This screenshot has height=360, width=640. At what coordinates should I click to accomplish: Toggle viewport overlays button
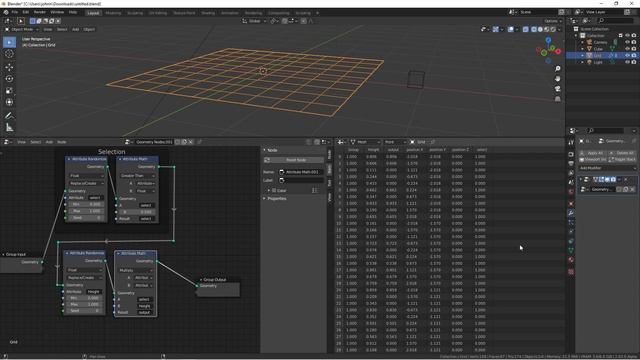click(x=511, y=29)
